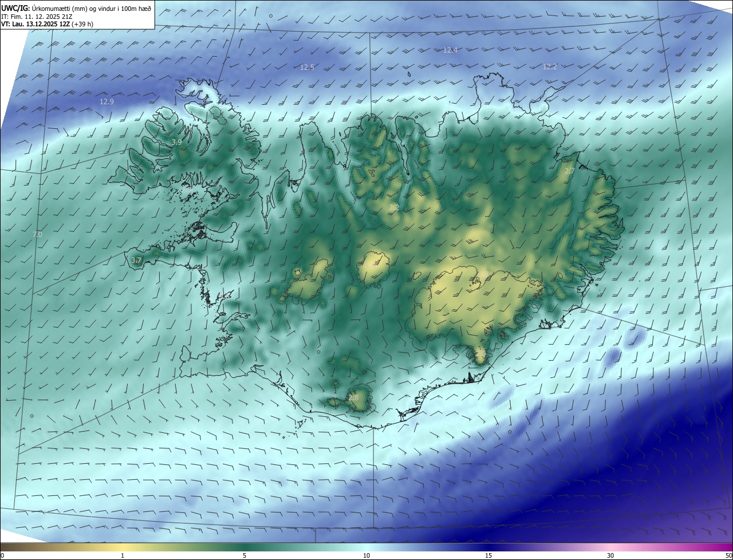Click the 10 tick label on the colour scale
Image resolution: width=733 pixels, height=560 pixels.
click(366, 555)
